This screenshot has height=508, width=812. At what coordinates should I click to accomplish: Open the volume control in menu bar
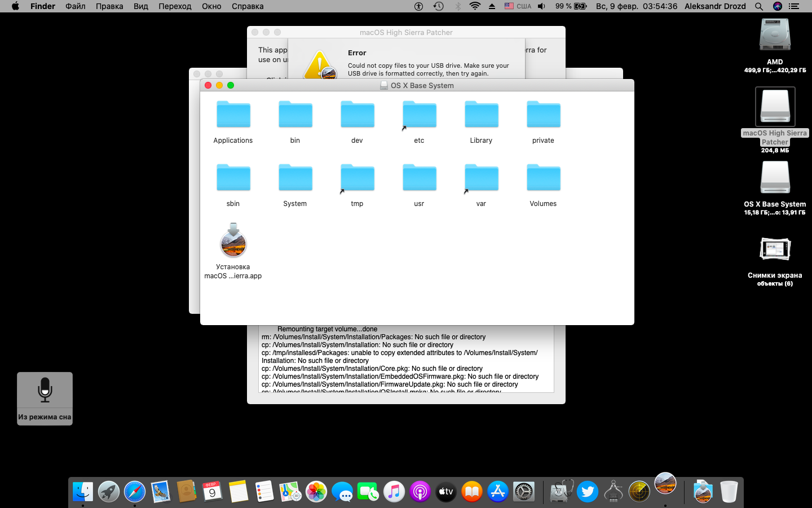(541, 6)
